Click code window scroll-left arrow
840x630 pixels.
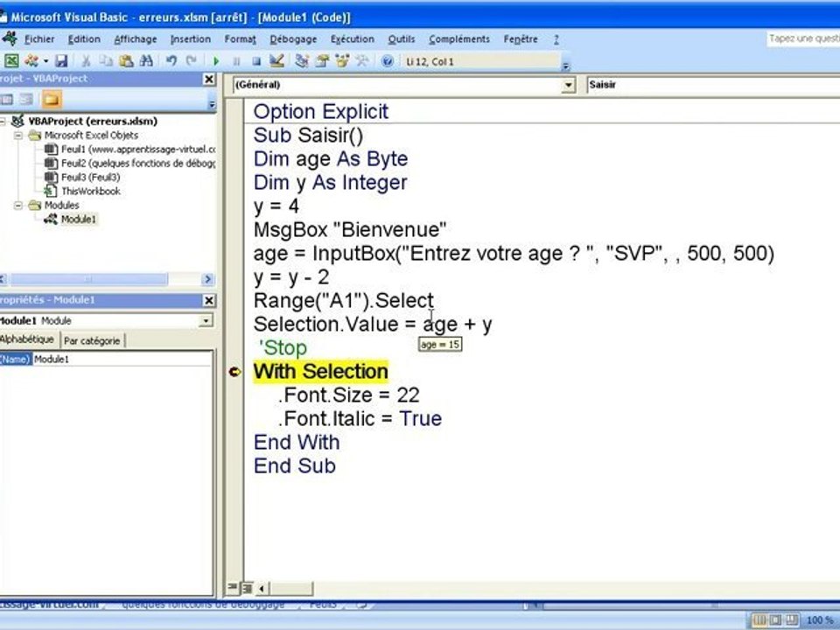[x=262, y=589]
